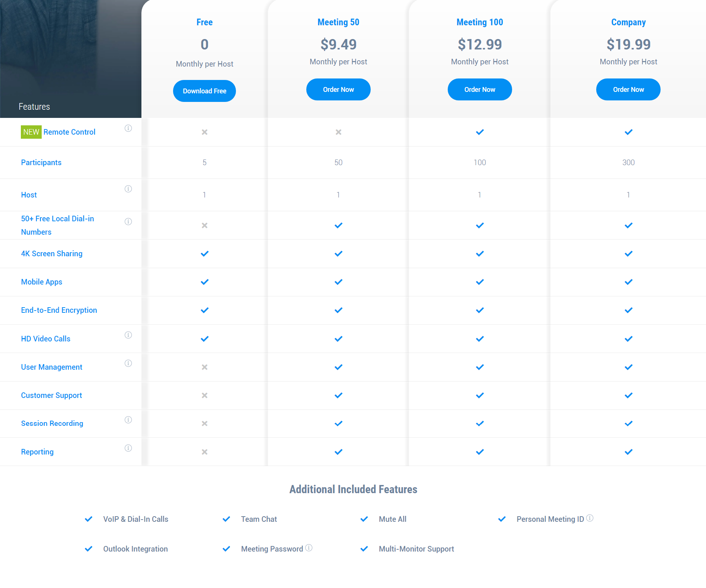706x588 pixels.
Task: Select the User Management link
Action: pos(52,367)
